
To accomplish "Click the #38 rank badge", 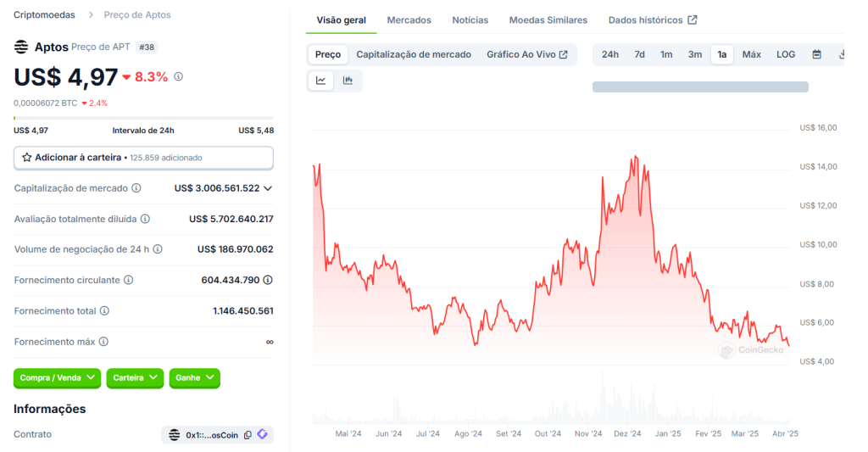I will click(147, 47).
